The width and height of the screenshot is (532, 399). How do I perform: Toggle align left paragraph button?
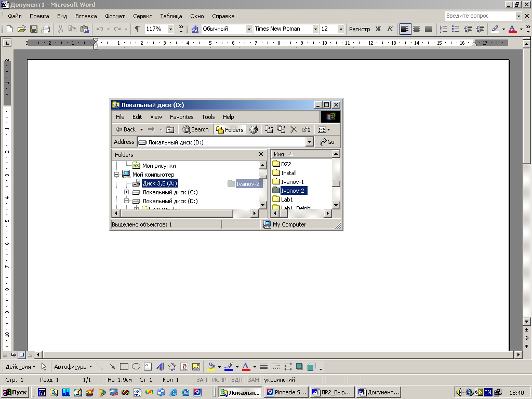[x=405, y=29]
